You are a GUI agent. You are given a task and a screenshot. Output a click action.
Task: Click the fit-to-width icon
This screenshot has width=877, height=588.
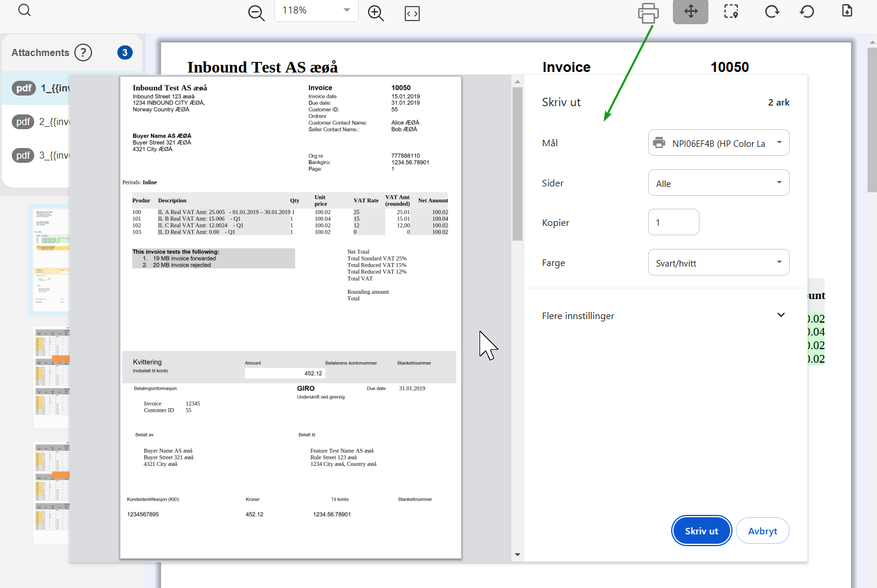412,14
